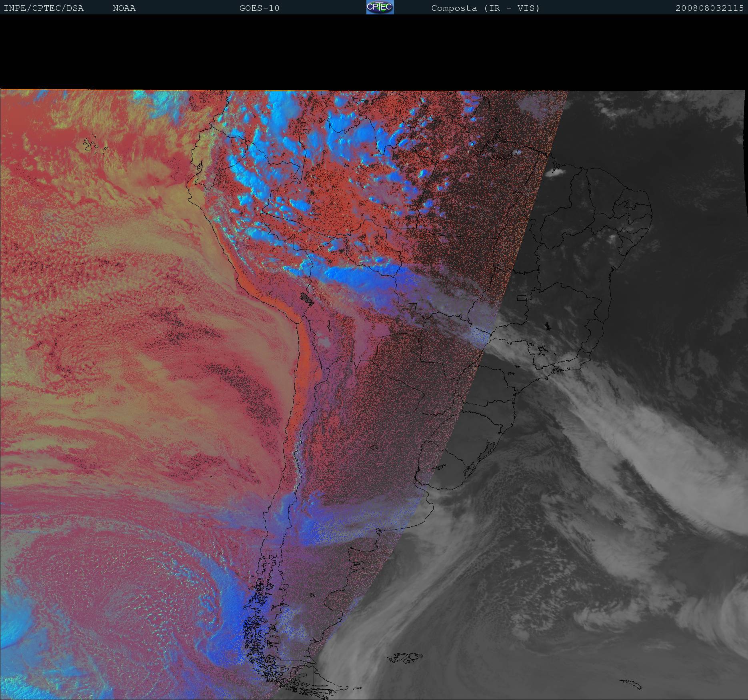Click the INPE/CPTEC/DSA header label
Image resolution: width=748 pixels, height=700 pixels.
44,8
